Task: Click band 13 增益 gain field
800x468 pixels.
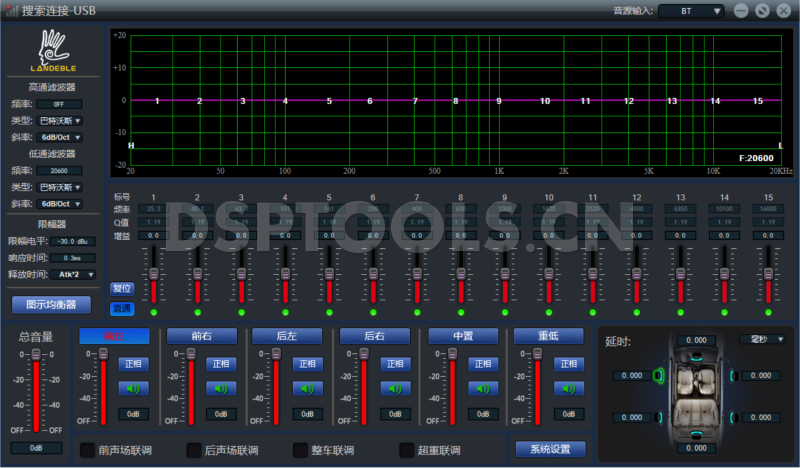Action: coord(681,235)
